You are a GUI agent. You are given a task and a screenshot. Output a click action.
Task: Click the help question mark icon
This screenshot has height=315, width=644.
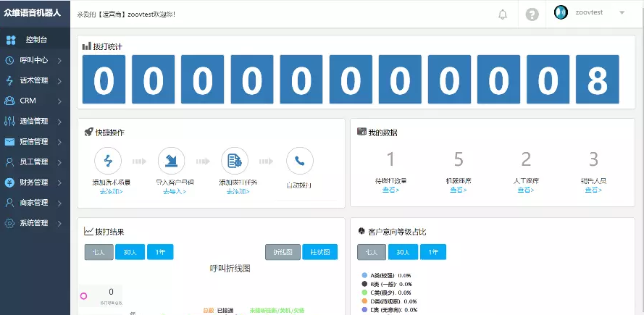point(532,14)
